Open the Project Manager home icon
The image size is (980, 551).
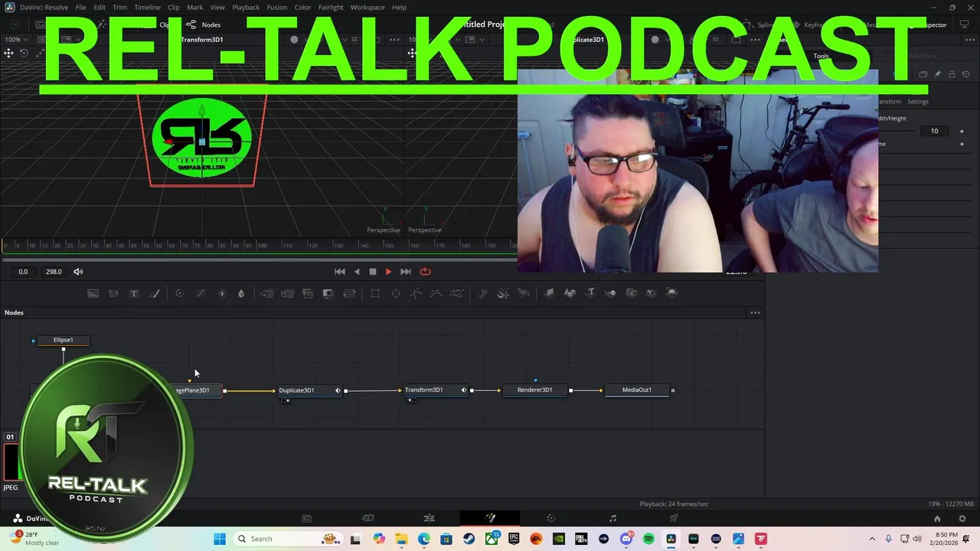(937, 518)
